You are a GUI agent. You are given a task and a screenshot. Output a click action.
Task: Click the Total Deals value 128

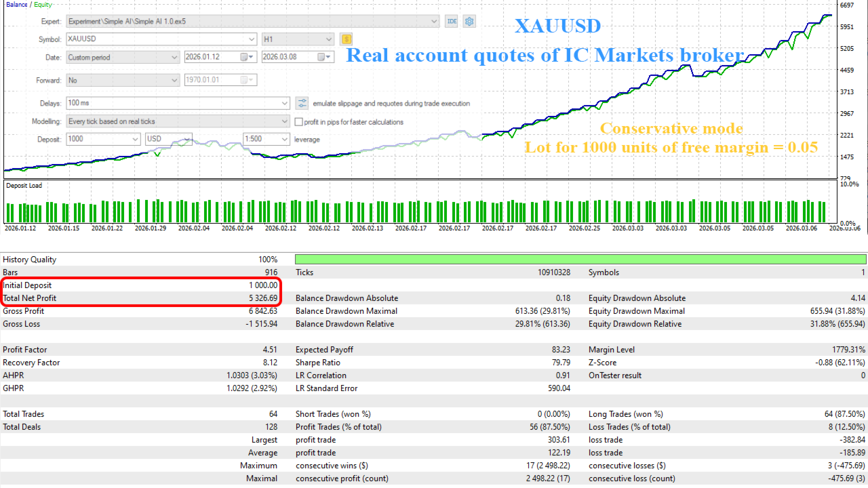tap(271, 427)
